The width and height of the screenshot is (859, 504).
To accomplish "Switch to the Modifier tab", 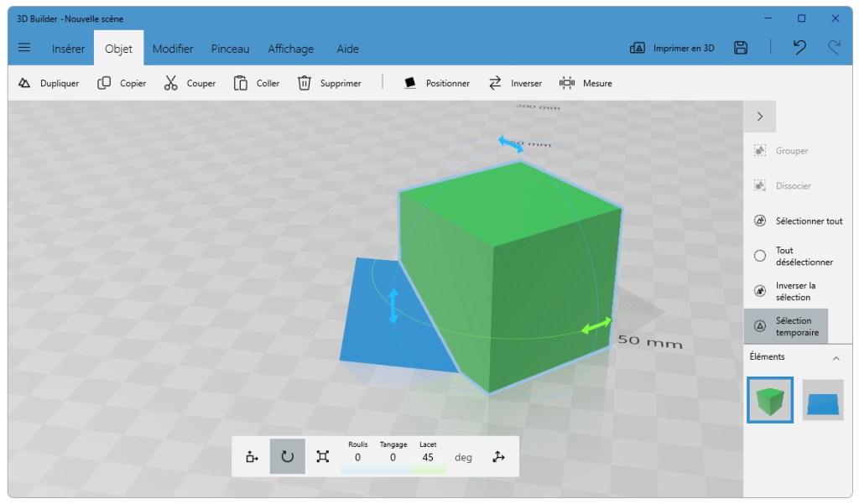I will click(x=172, y=49).
